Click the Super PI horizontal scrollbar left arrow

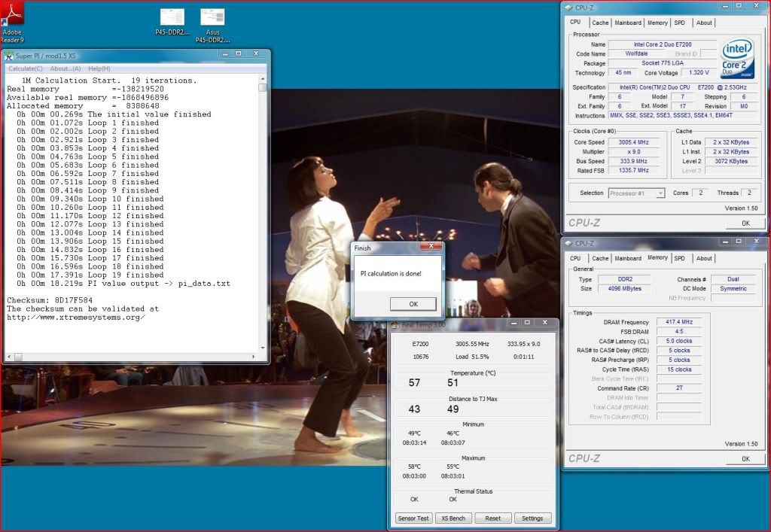point(8,357)
